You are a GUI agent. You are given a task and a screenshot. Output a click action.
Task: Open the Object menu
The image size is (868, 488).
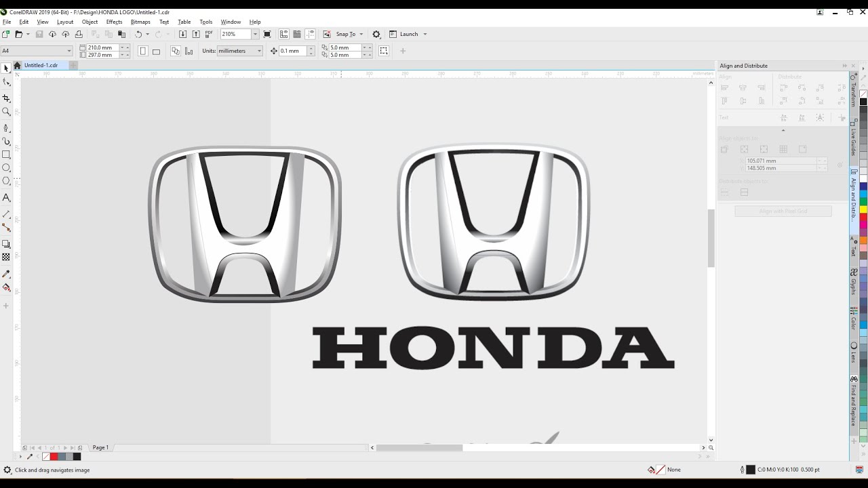(x=90, y=22)
